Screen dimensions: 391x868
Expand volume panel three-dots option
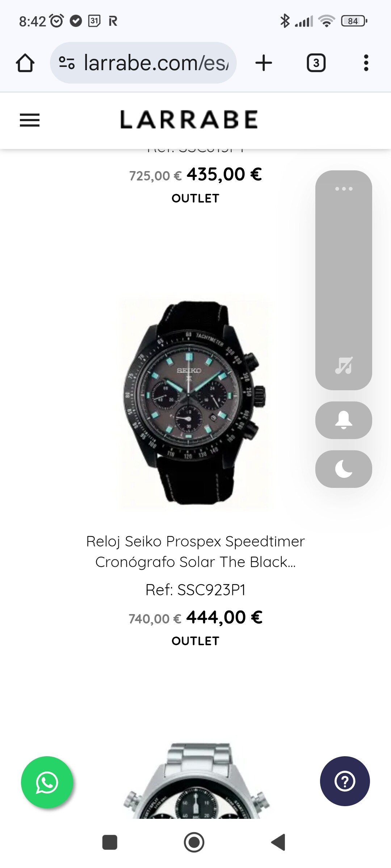(x=344, y=189)
